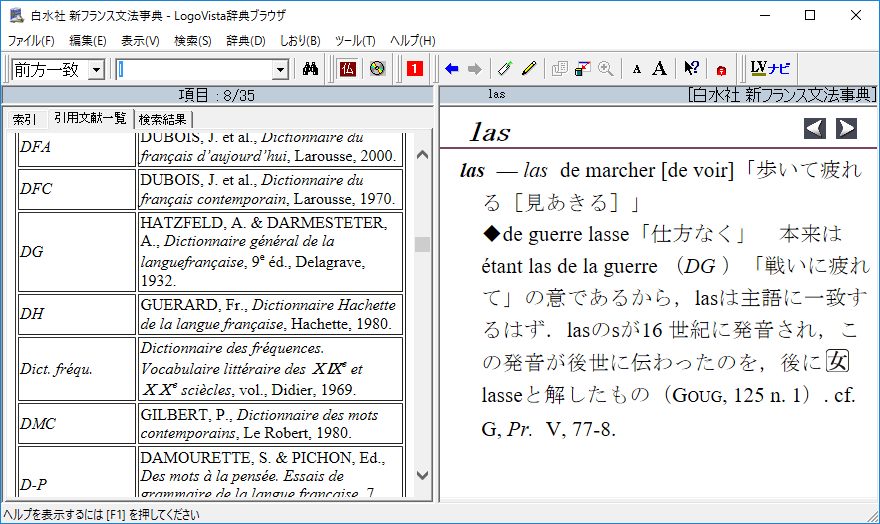Switch to the 検索結果 tab
This screenshot has height=524, width=880.
pyautogui.click(x=162, y=119)
